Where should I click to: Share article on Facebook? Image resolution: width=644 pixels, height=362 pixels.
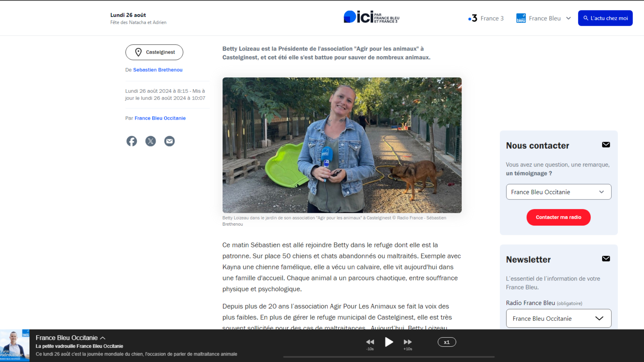[x=131, y=141]
